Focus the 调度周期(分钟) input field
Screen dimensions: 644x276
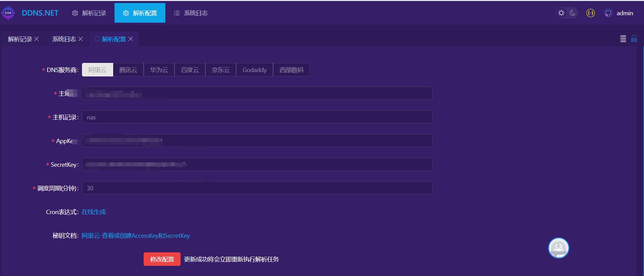click(257, 188)
